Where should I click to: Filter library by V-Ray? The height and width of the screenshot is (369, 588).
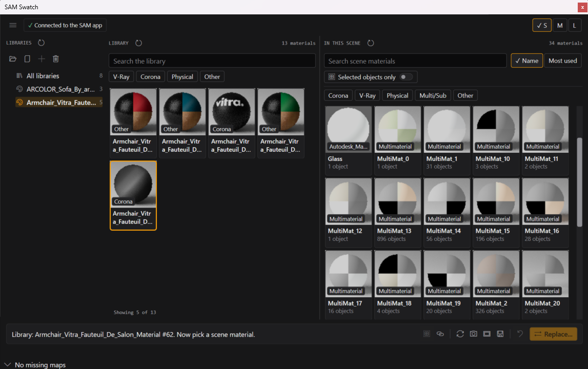pyautogui.click(x=121, y=77)
